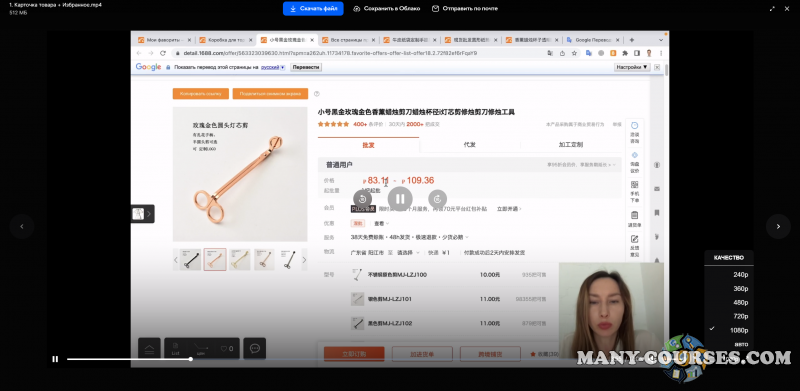This screenshot has width=800, height=391.
Task: Click the share icon in address bar
Action: pyautogui.click(x=562, y=53)
